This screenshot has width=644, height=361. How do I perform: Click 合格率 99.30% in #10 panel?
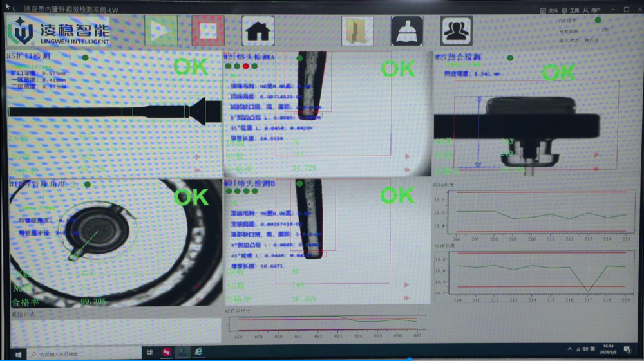click(x=59, y=302)
